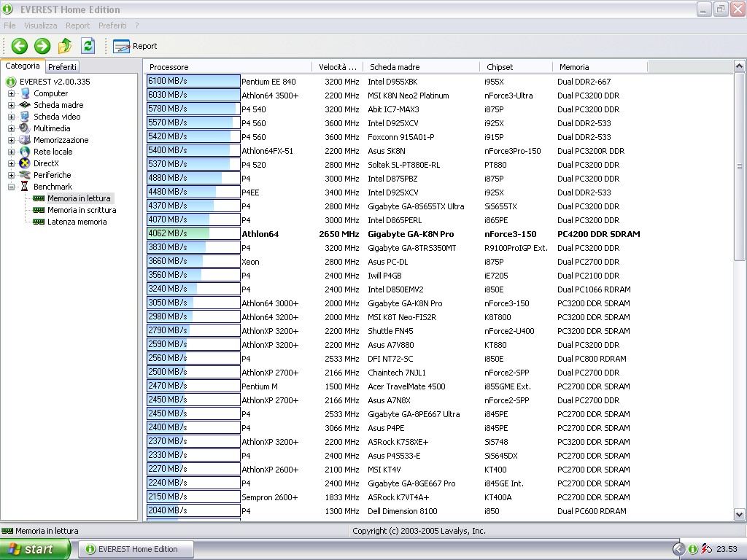The image size is (747, 560).
Task: Expand the Computer tree node
Action: (x=12, y=93)
